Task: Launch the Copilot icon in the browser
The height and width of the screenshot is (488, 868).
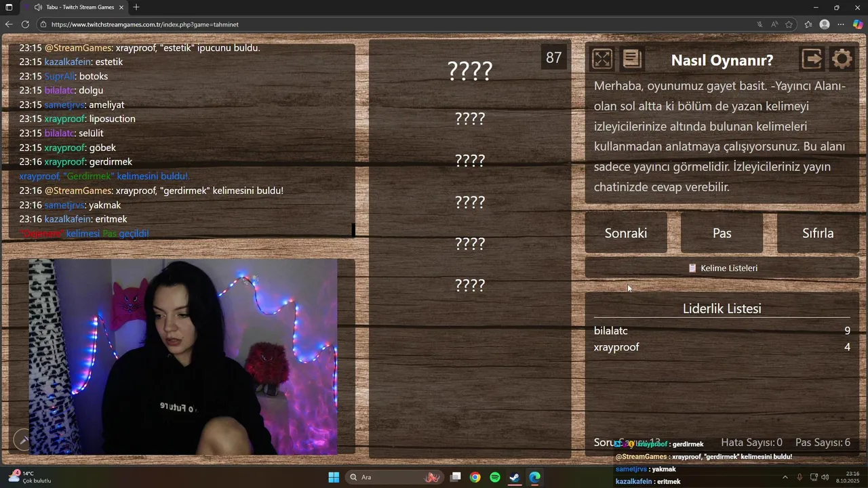Action: tap(858, 24)
